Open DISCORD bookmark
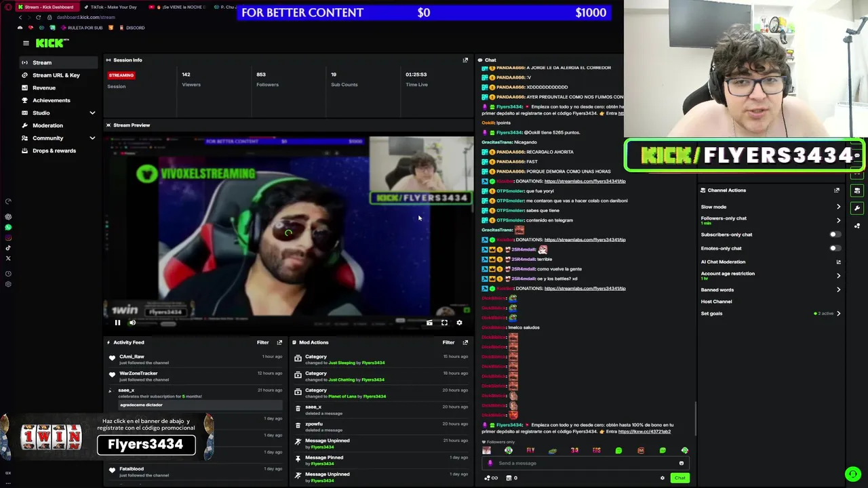 131,28
